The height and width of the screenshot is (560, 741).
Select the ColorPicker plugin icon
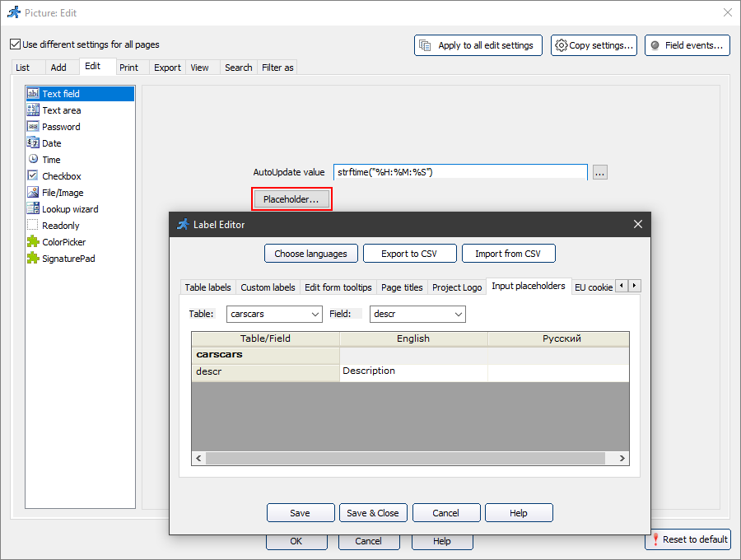(33, 242)
